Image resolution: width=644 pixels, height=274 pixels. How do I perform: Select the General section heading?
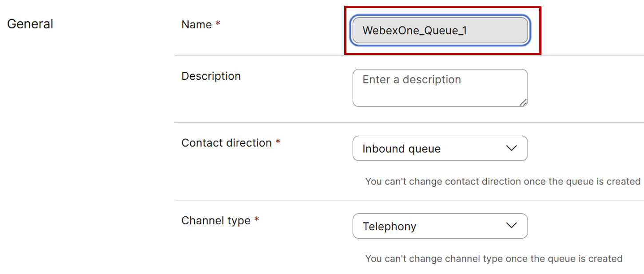click(x=30, y=24)
